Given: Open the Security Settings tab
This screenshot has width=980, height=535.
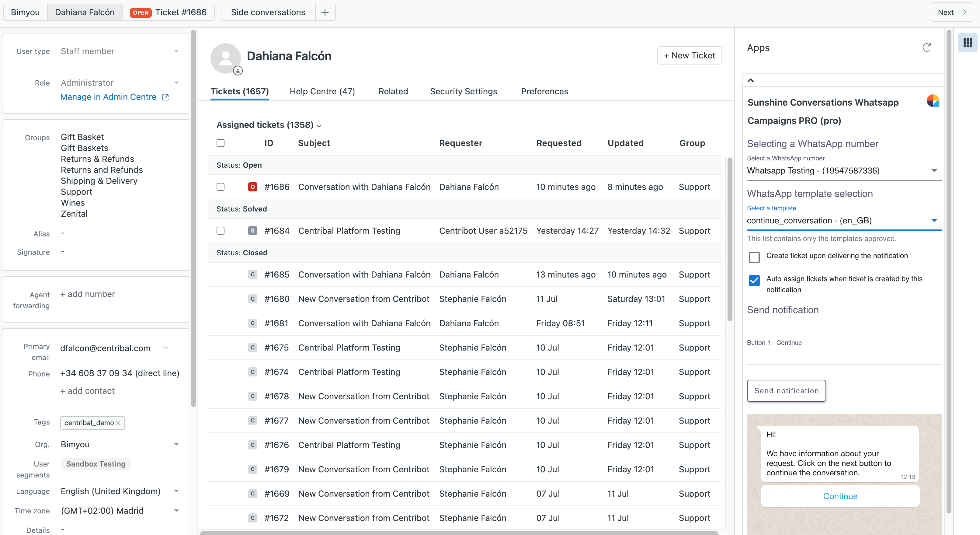Looking at the screenshot, I should coord(463,91).
